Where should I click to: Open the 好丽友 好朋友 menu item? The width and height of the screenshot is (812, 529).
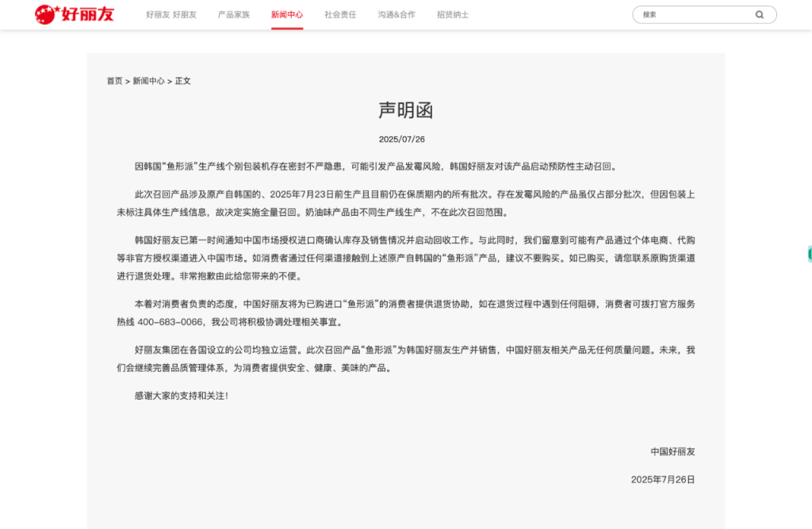tap(171, 14)
